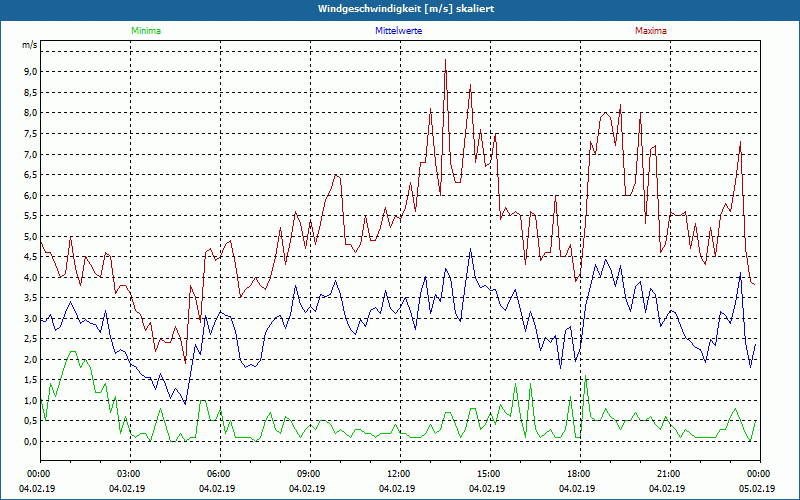Click the 2,5 y-axis value
The image size is (800, 500).
[x=31, y=339]
